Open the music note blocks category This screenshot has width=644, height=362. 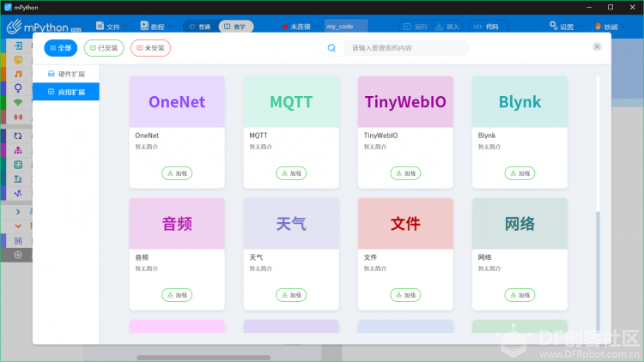tap(18, 74)
